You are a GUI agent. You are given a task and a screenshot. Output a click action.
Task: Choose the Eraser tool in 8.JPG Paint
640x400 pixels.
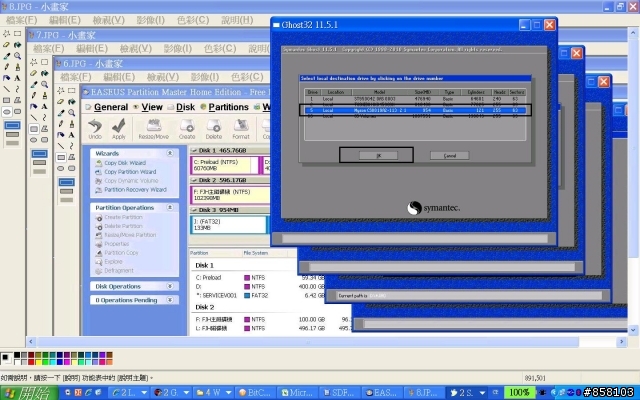(7, 44)
